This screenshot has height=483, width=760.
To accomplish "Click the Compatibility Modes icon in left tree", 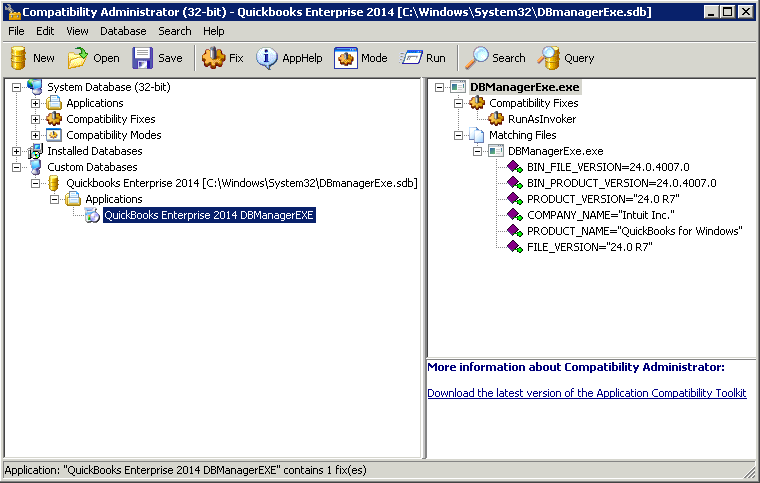I will (54, 135).
